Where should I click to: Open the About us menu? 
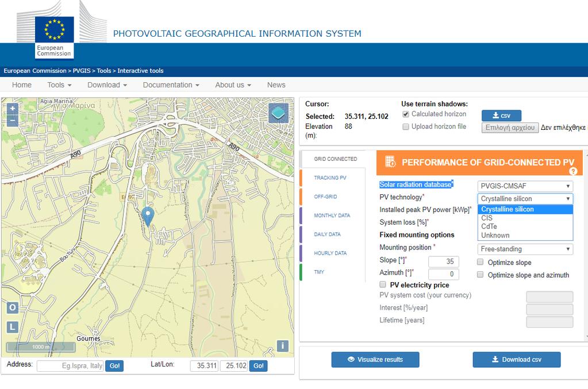click(233, 85)
